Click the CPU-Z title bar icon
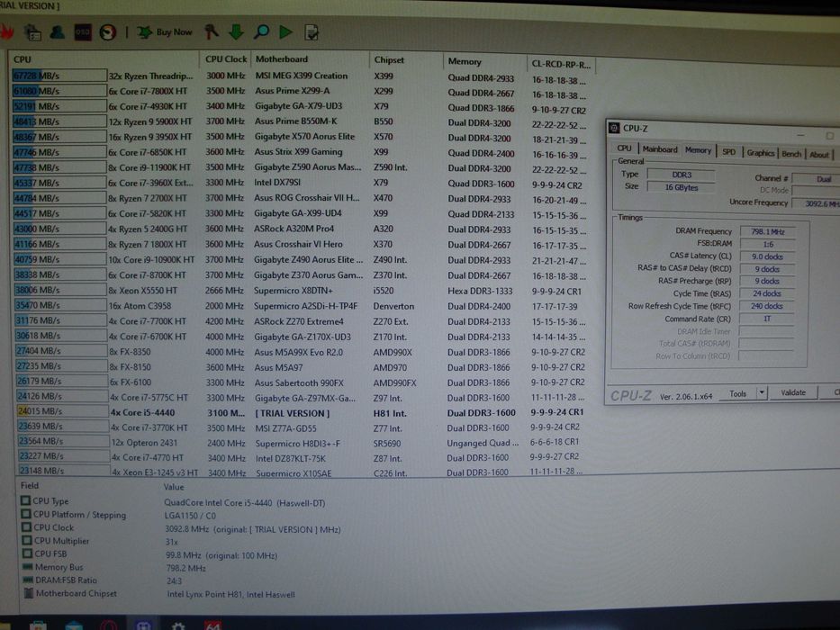Image resolution: width=840 pixels, height=630 pixels. click(x=614, y=128)
